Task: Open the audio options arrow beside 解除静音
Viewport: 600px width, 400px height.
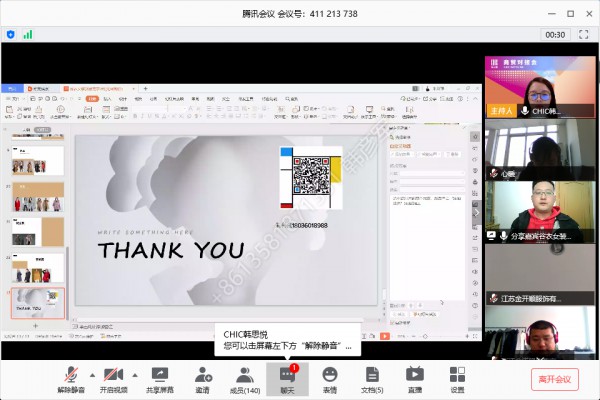Action: (92, 374)
